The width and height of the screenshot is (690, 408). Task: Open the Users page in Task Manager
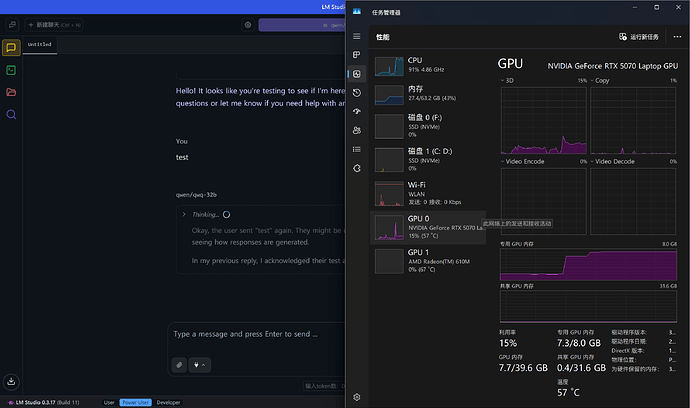pos(357,130)
